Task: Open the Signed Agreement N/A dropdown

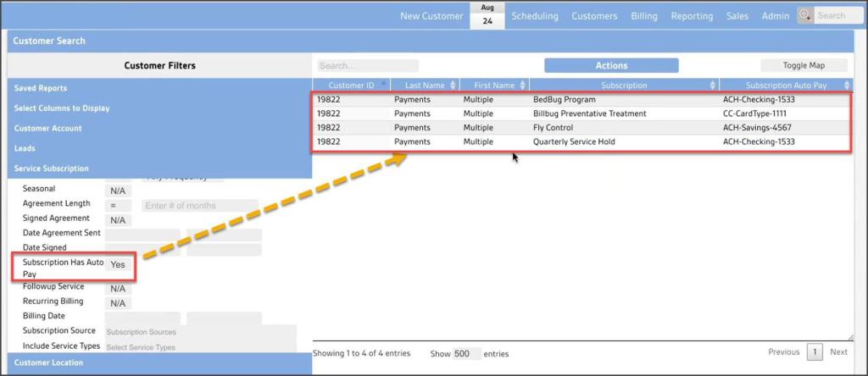Action: pos(118,220)
